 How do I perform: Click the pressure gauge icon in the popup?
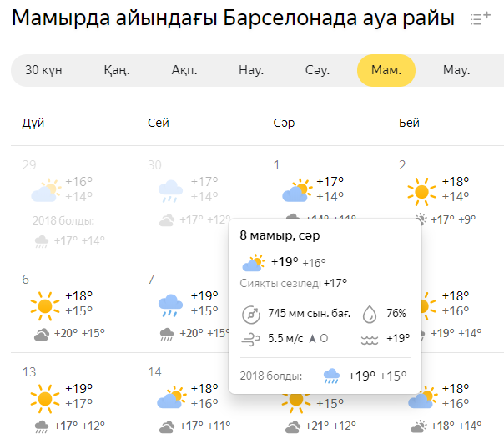tap(250, 315)
